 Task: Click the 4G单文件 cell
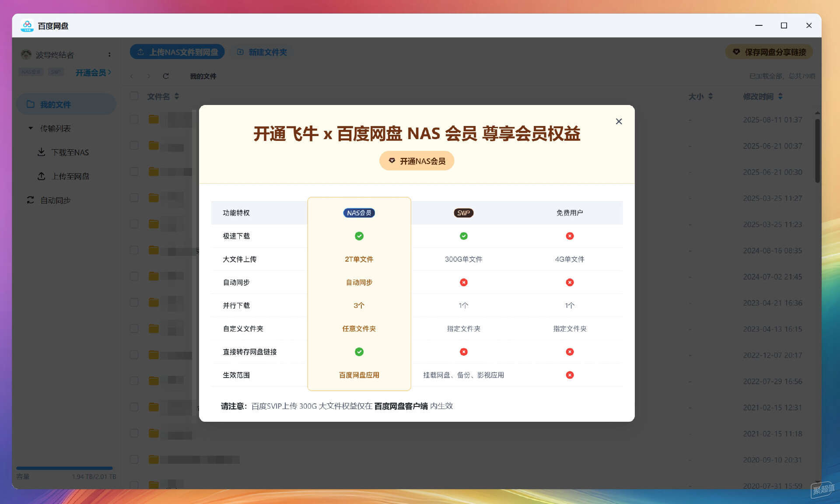pyautogui.click(x=570, y=259)
